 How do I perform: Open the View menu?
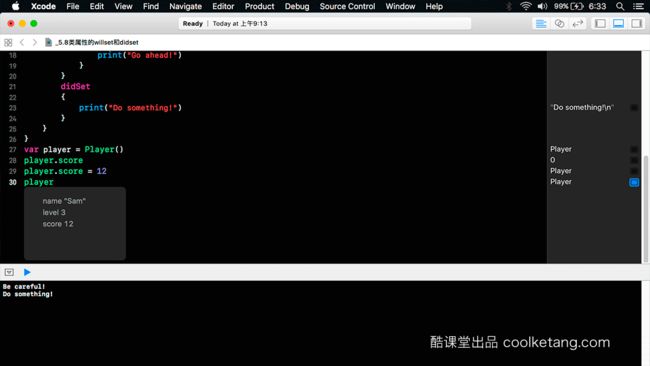click(x=123, y=6)
